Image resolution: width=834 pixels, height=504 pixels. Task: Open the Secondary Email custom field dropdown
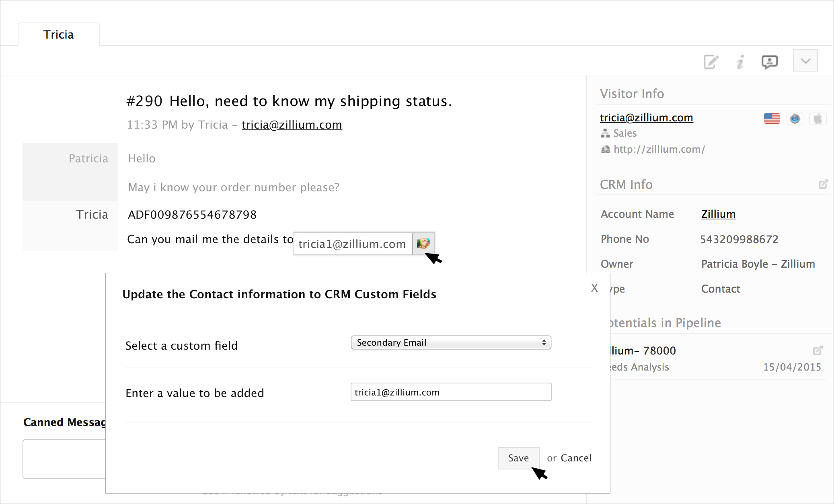tap(451, 342)
